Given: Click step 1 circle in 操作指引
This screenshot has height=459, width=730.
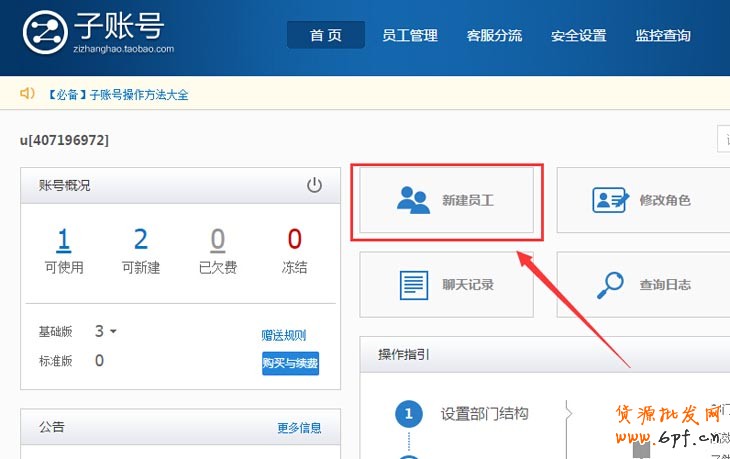Looking at the screenshot, I should (409, 413).
